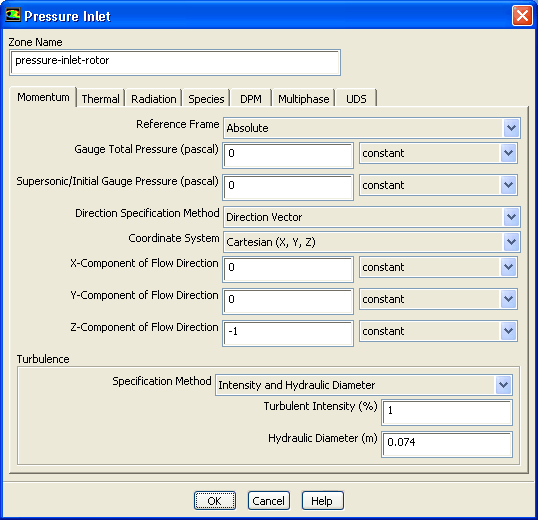Screen dimensions: 538x520
Task: Open the Species tab
Action: 206,99
